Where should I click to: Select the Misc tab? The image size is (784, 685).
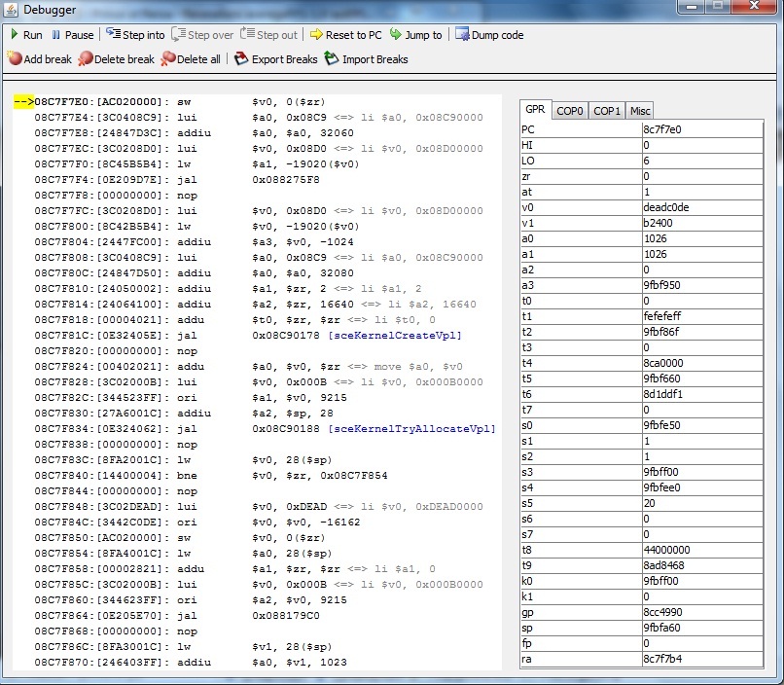pyautogui.click(x=639, y=111)
